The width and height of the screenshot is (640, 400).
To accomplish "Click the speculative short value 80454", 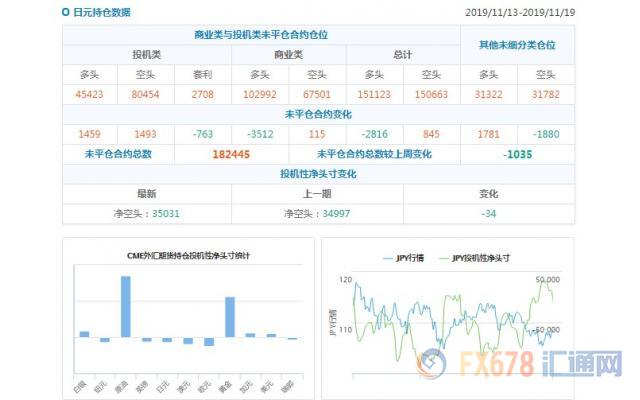I will tap(145, 95).
